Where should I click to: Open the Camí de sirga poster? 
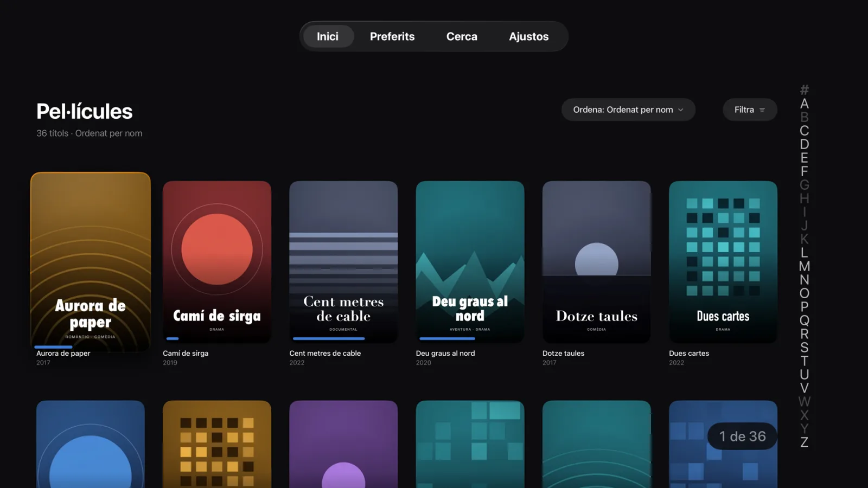click(x=217, y=262)
